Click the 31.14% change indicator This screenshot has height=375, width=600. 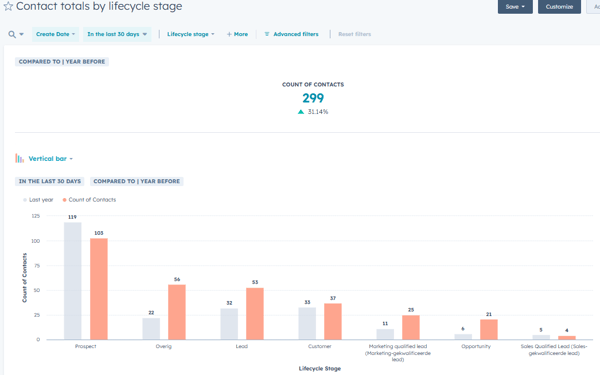[313, 112]
